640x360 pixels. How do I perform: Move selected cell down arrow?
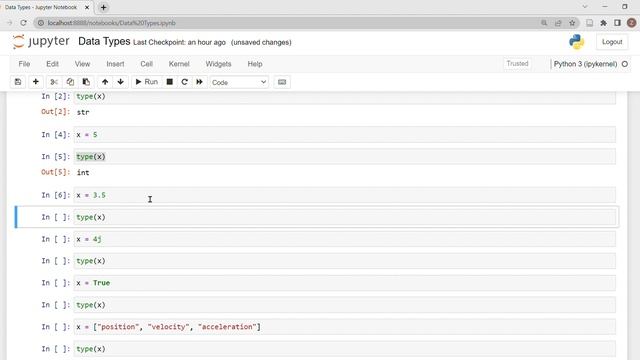point(120,82)
